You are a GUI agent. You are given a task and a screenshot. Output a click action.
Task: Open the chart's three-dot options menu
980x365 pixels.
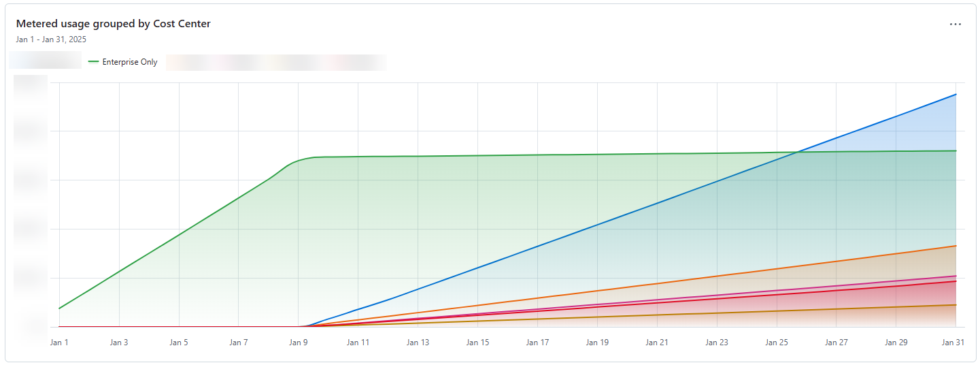955,25
